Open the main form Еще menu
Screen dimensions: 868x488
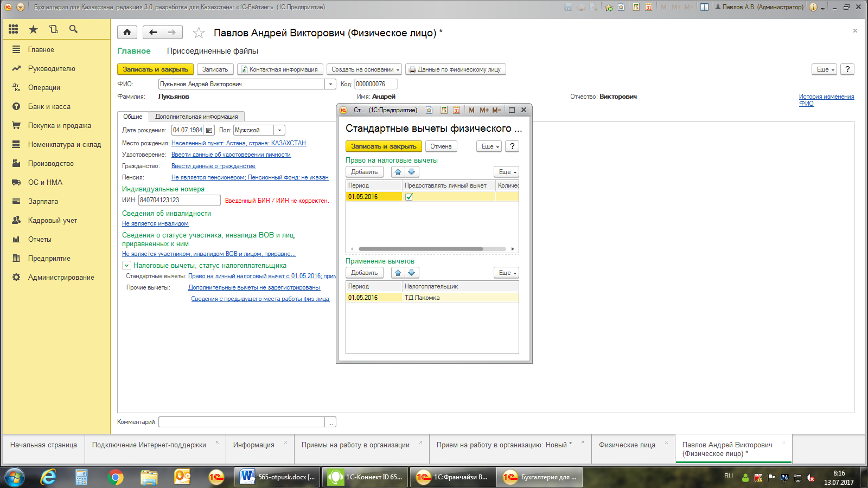(x=825, y=69)
